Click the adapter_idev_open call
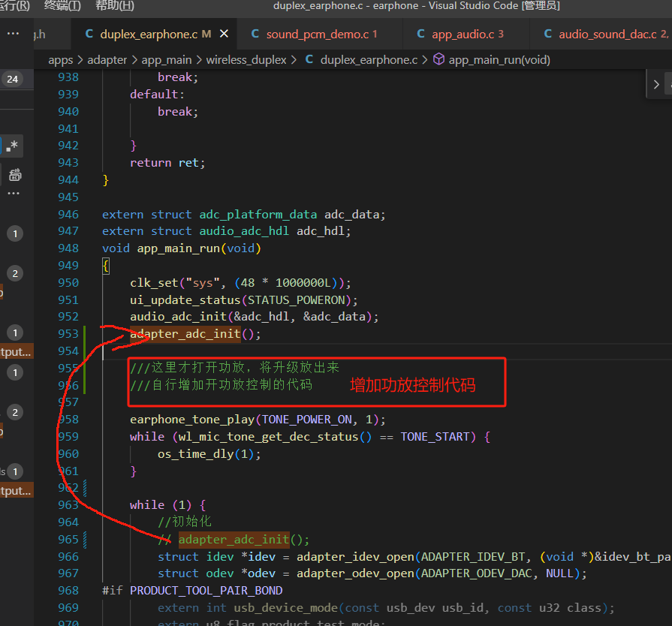This screenshot has width=672, height=626. coord(355,557)
